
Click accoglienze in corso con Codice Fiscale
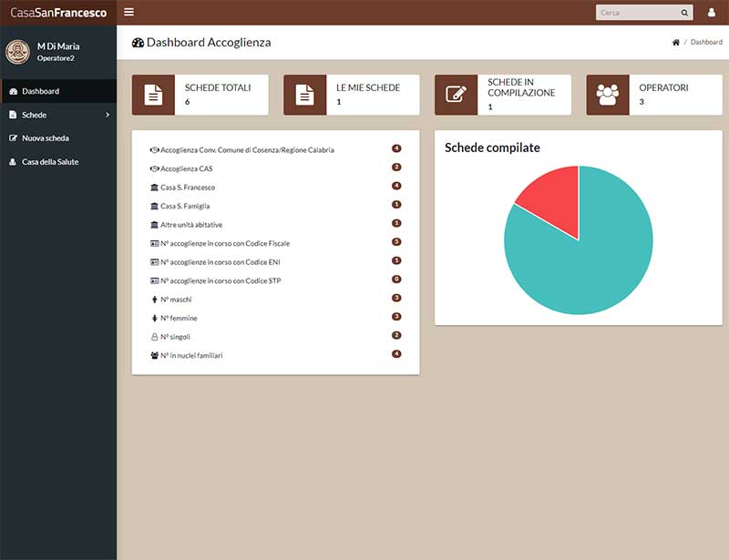pos(276,243)
